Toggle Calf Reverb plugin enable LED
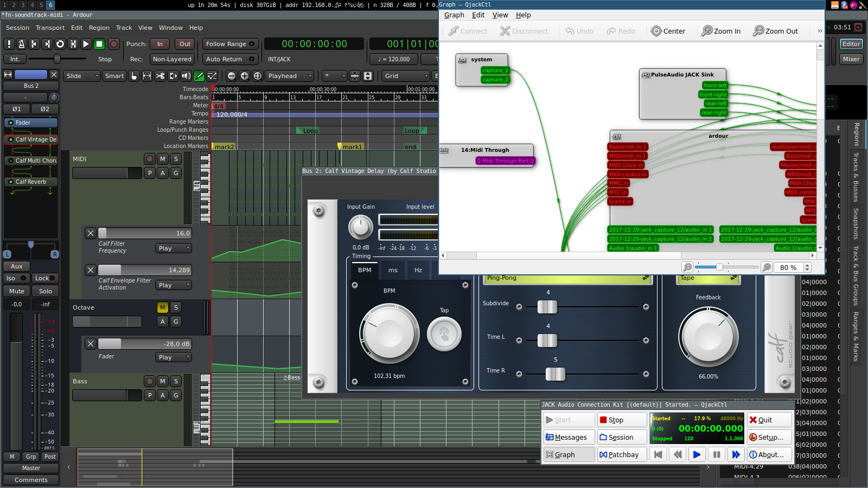Screen dimensions: 868x488 click(x=10, y=182)
